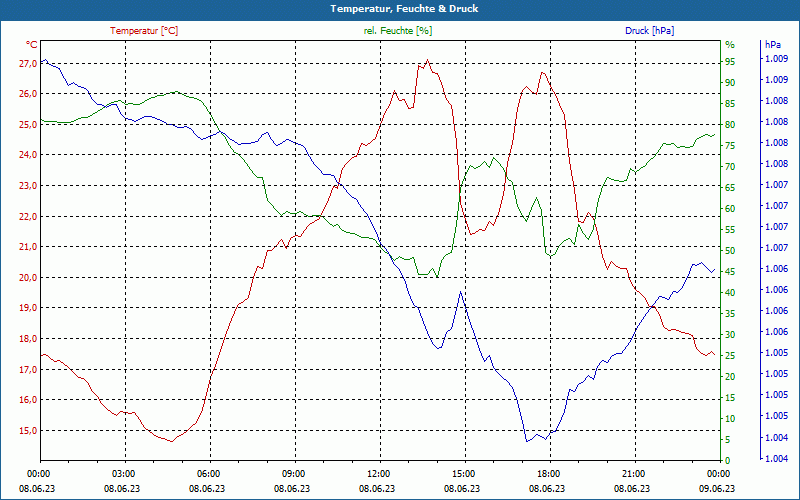Click the "24,0" temperature axis tick

[x=29, y=155]
